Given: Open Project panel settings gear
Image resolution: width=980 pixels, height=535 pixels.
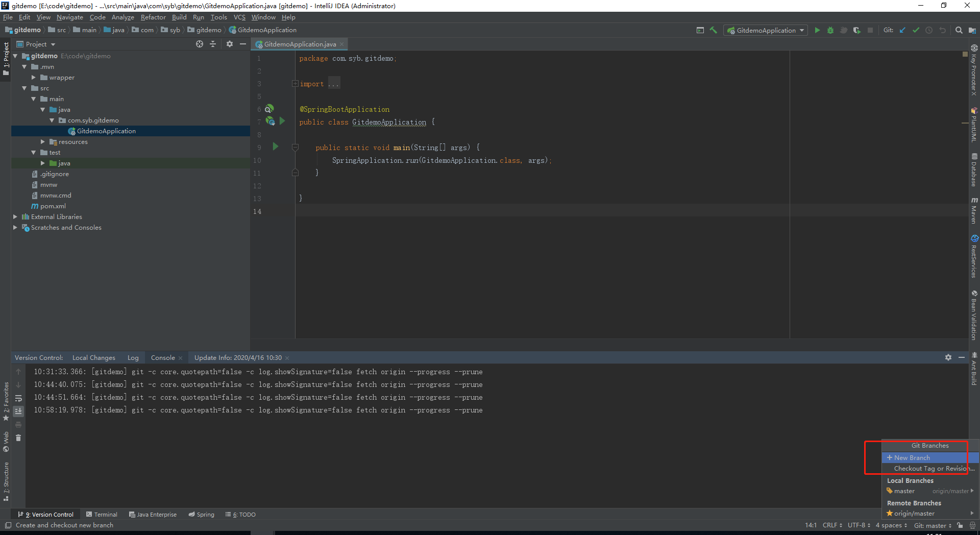Looking at the screenshot, I should [x=230, y=44].
